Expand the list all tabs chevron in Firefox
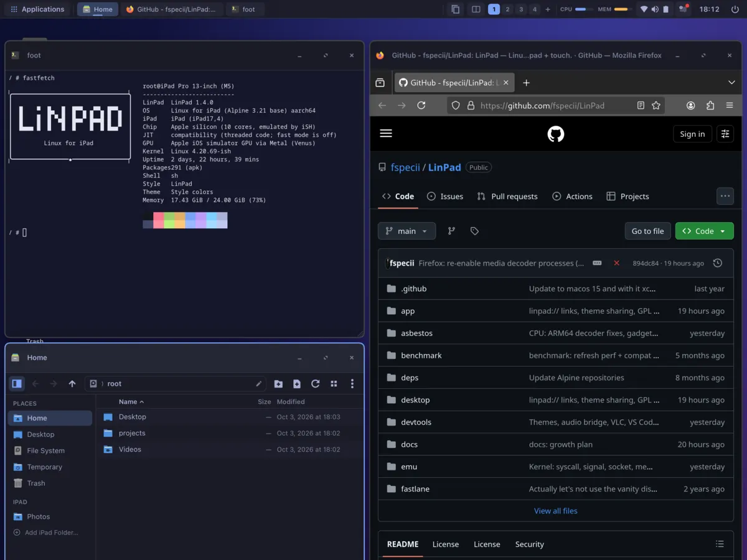Image resolution: width=747 pixels, height=560 pixels. point(731,83)
